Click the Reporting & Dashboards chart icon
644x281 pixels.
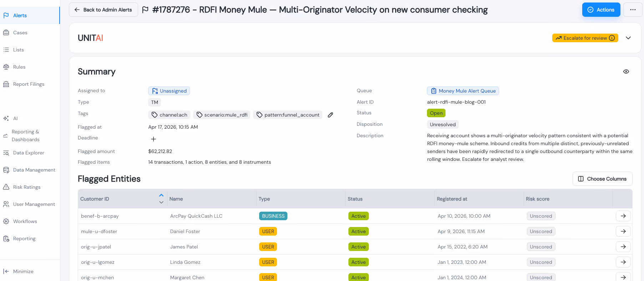[5, 135]
